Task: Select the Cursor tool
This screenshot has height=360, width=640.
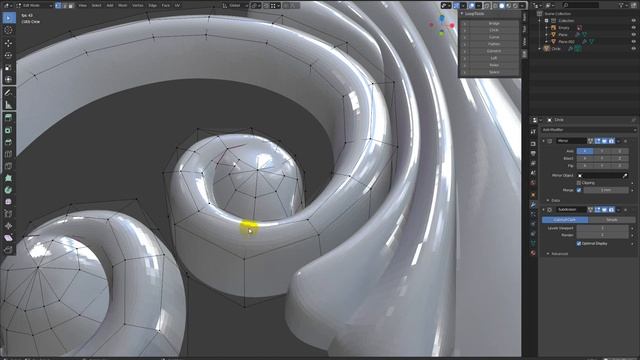Action: coord(9,30)
